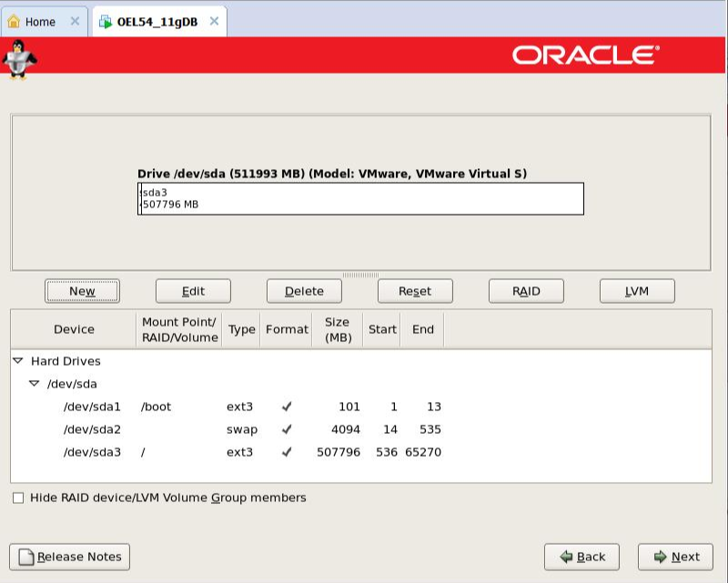Click the Delete partition button
The width and height of the screenshot is (728, 583).
(x=304, y=291)
